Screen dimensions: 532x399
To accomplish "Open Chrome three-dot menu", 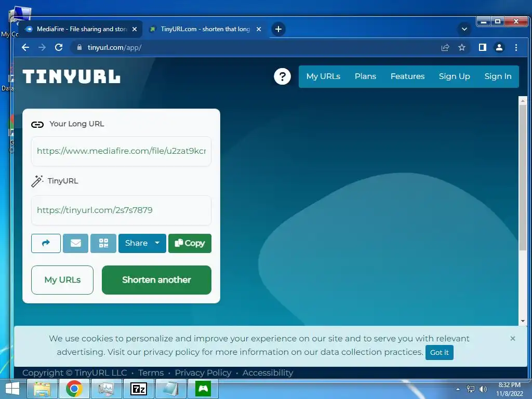I will pyautogui.click(x=516, y=47).
